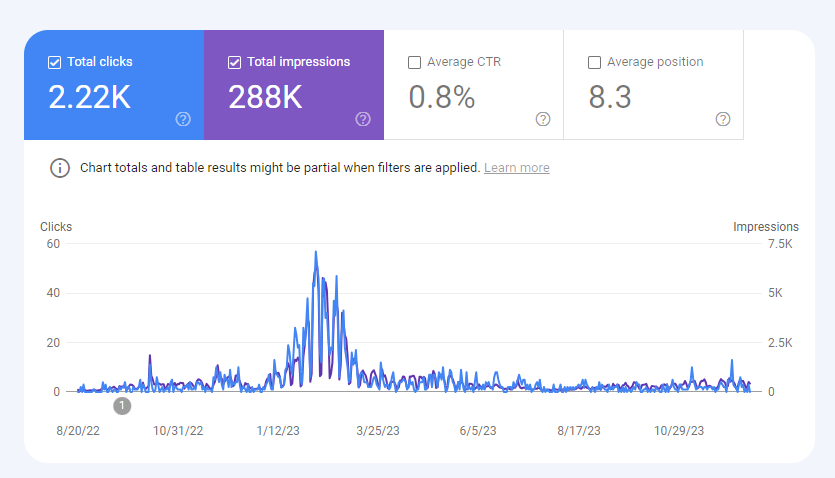Viewport: 835px width, 478px height.
Task: Click the 40 clicks axis value
Action: [x=53, y=293]
